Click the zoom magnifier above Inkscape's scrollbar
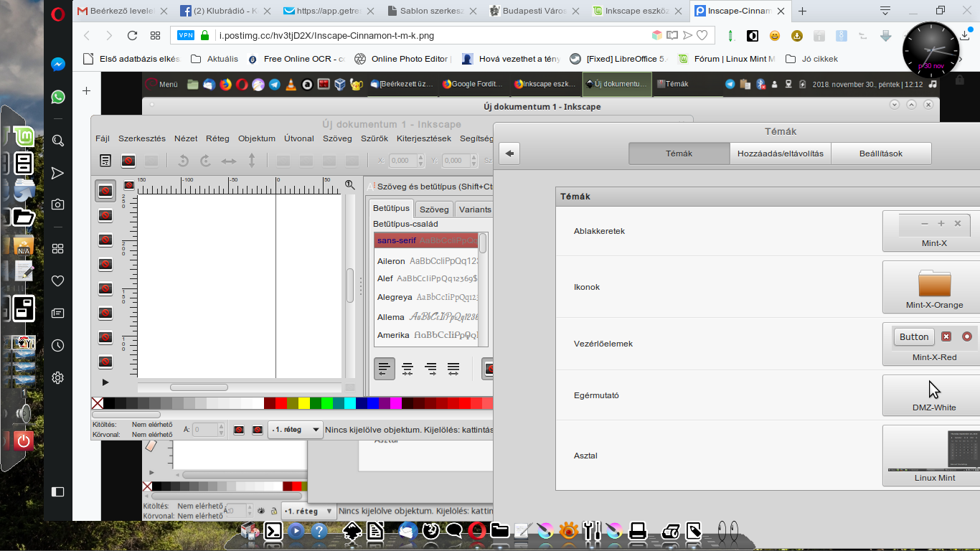980x551 pixels. [350, 185]
